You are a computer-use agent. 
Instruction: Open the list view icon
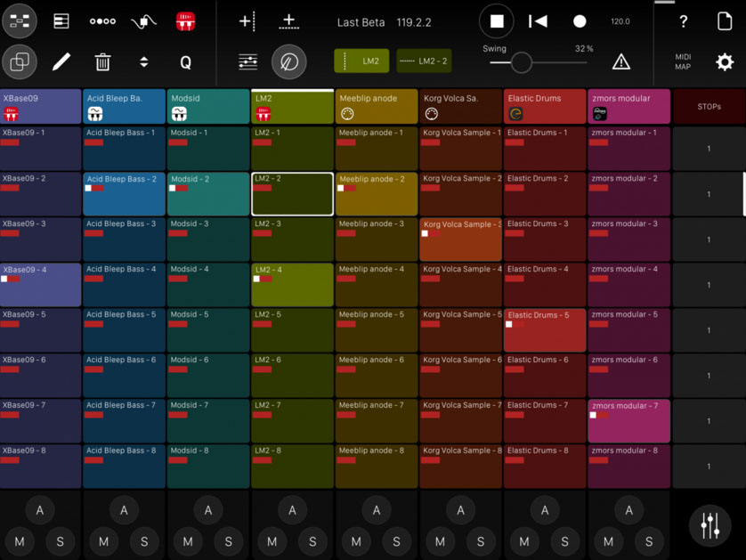click(61, 21)
